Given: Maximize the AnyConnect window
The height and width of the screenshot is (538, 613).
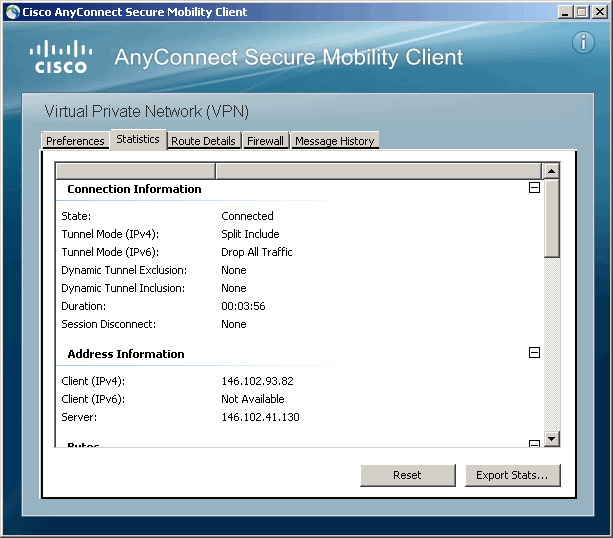Looking at the screenshot, I should 581,12.
